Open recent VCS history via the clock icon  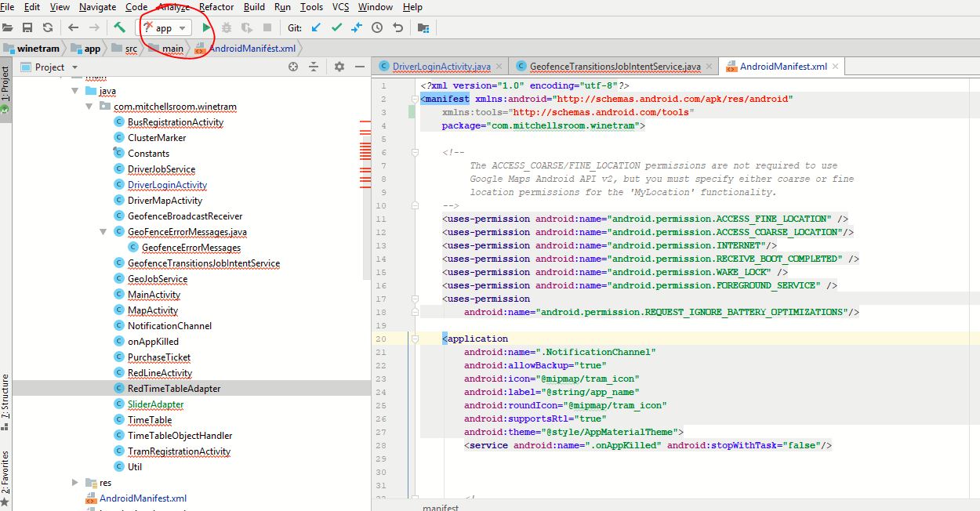[377, 26]
